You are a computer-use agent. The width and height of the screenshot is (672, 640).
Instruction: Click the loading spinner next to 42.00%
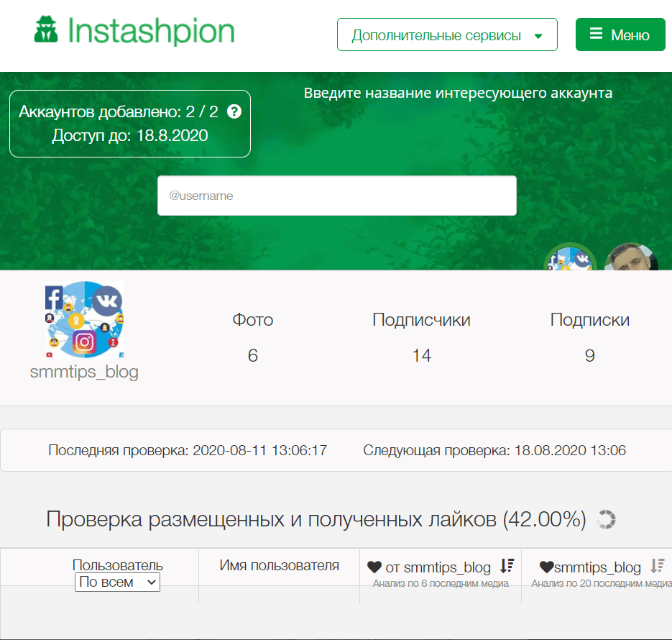(x=607, y=519)
